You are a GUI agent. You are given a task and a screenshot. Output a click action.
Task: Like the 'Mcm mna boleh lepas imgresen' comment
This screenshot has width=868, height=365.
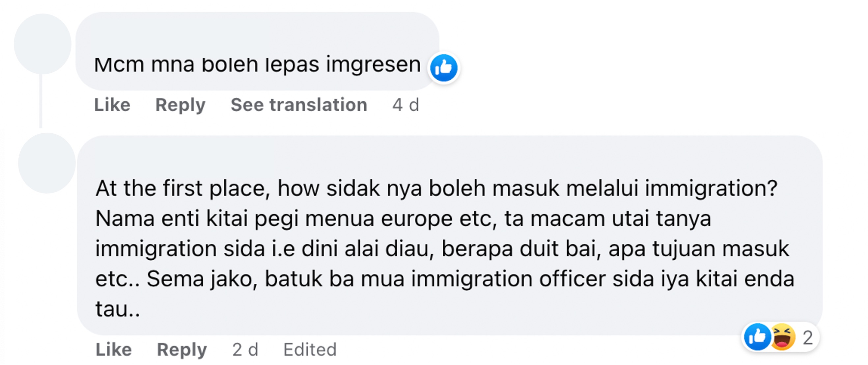(x=112, y=105)
